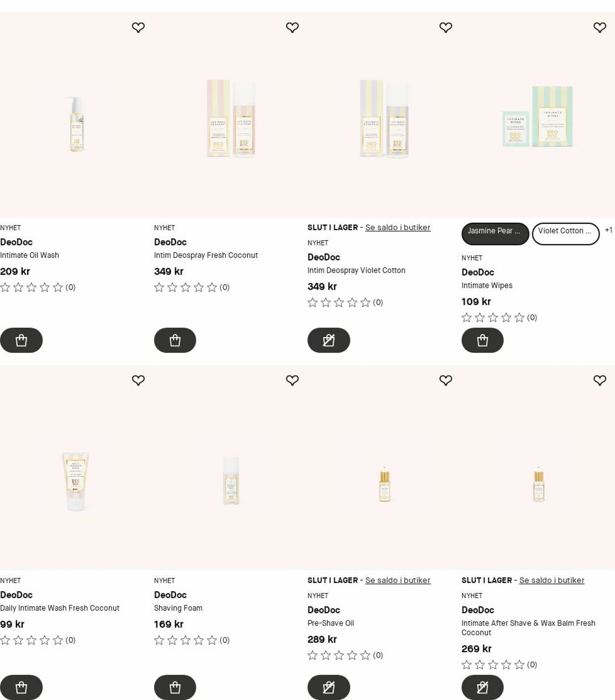
Task: Click the 99 kr price
Action: [12, 624]
